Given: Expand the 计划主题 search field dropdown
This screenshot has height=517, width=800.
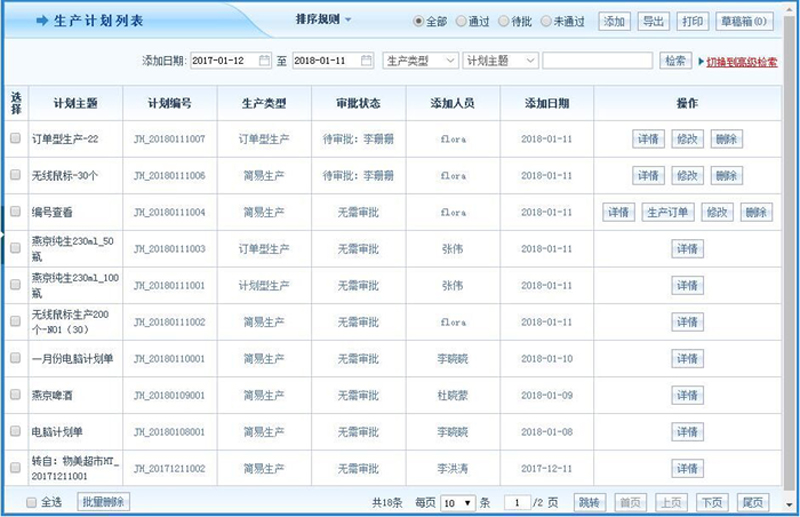Looking at the screenshot, I should 500,61.
